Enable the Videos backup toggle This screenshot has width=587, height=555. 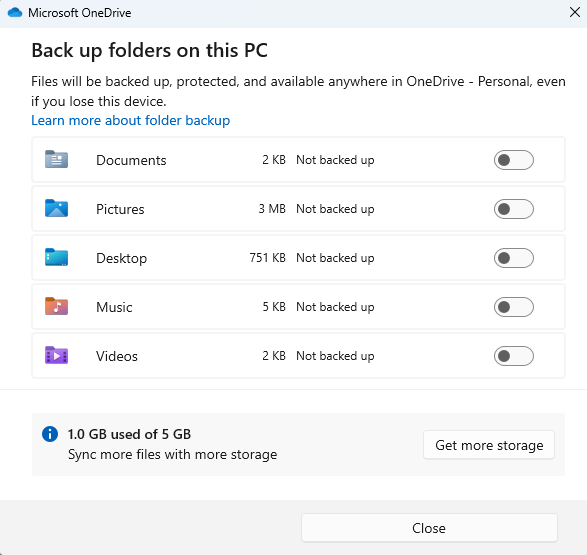514,356
